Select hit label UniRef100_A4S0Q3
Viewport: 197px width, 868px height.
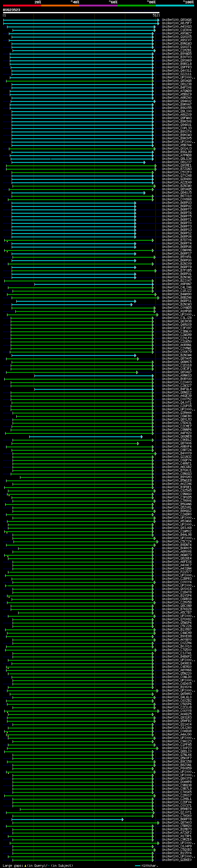point(176,26)
